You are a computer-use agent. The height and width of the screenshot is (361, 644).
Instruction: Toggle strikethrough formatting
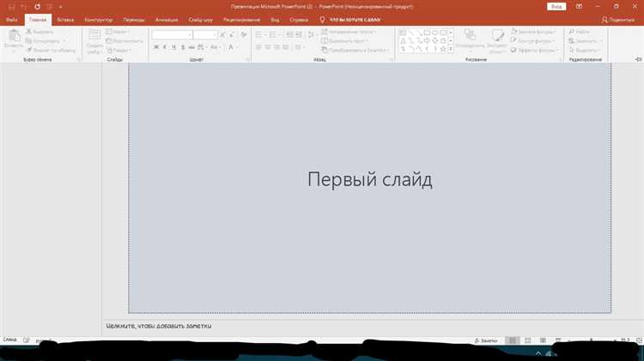[x=191, y=47]
